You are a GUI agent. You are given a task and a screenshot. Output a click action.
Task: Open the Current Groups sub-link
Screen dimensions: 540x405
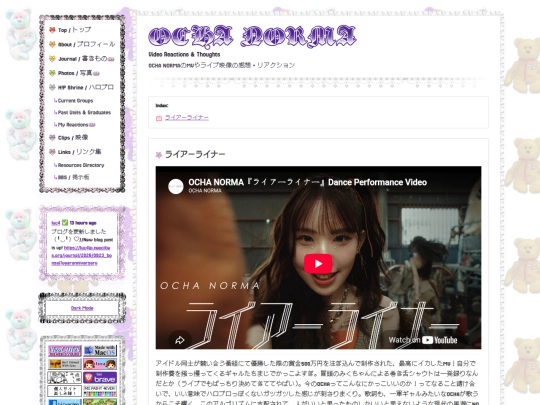(x=75, y=101)
